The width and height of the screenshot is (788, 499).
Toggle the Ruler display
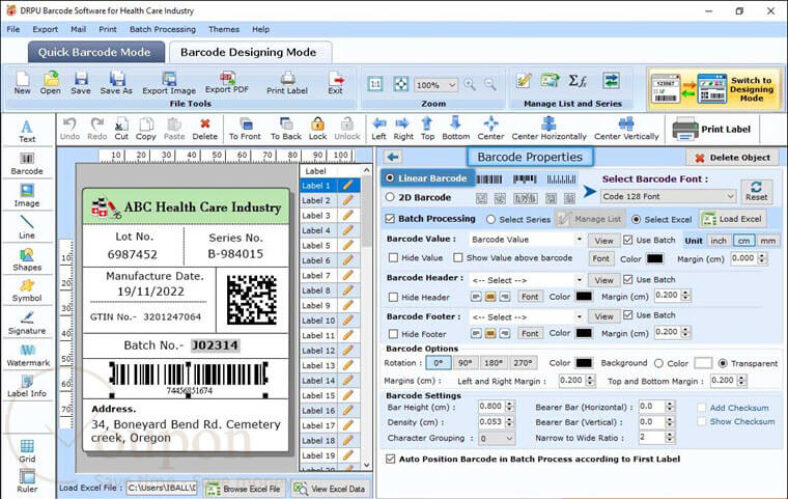[x=27, y=481]
